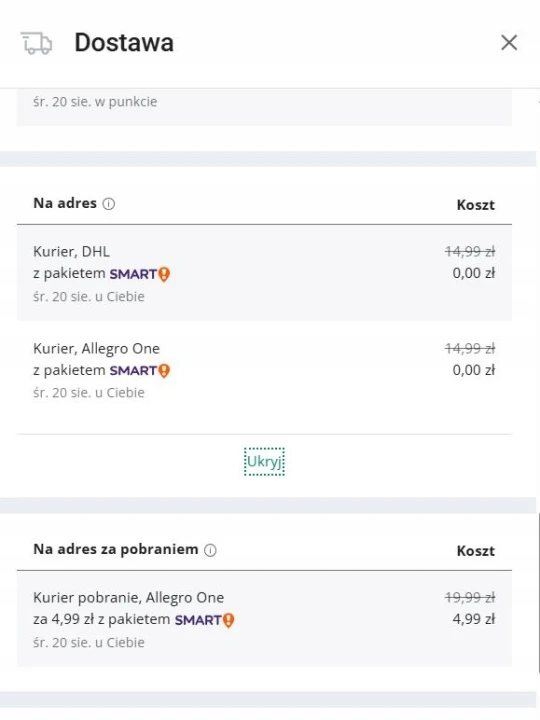Click SMART logo in Kurier DHL row
The width and height of the screenshot is (540, 720).
tap(140, 274)
